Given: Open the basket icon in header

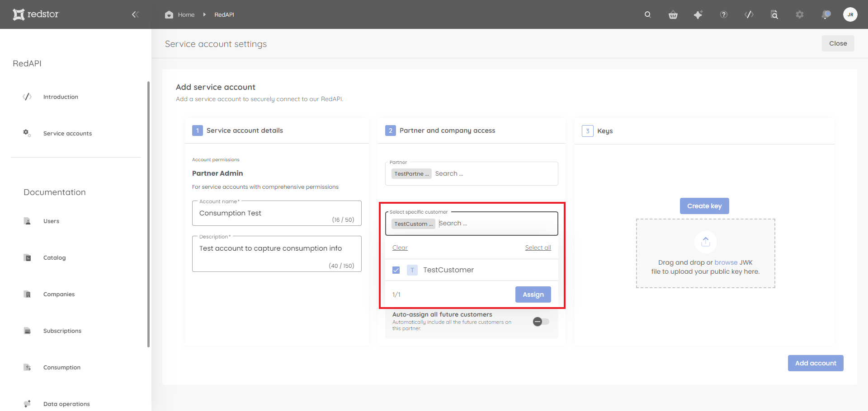Looking at the screenshot, I should click(x=673, y=15).
